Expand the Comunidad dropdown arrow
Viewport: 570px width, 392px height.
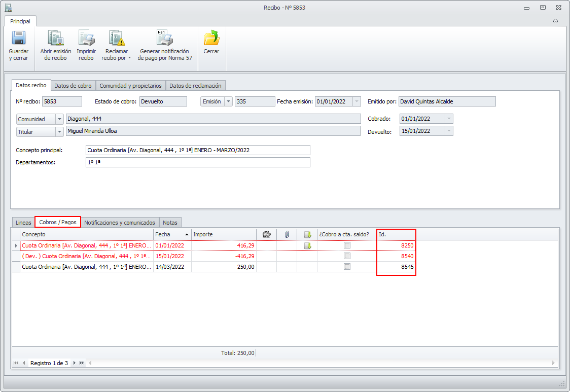pyautogui.click(x=60, y=119)
